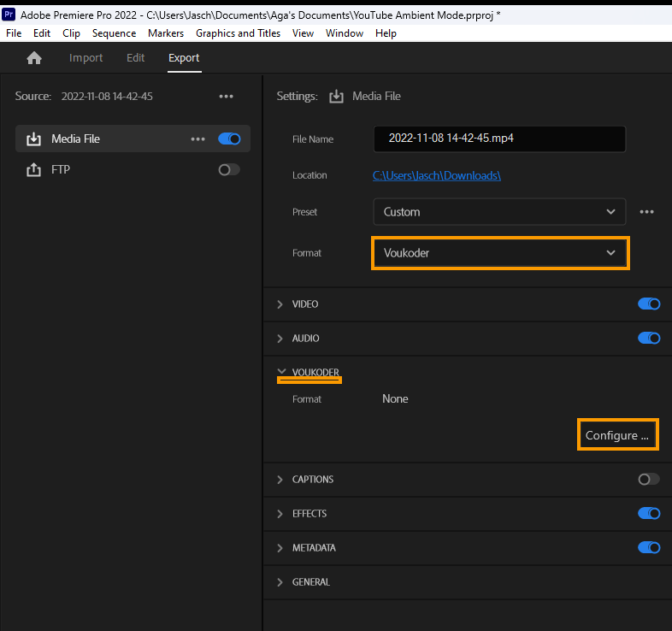Open the Sequence menu
The width and height of the screenshot is (672, 631).
(x=114, y=33)
